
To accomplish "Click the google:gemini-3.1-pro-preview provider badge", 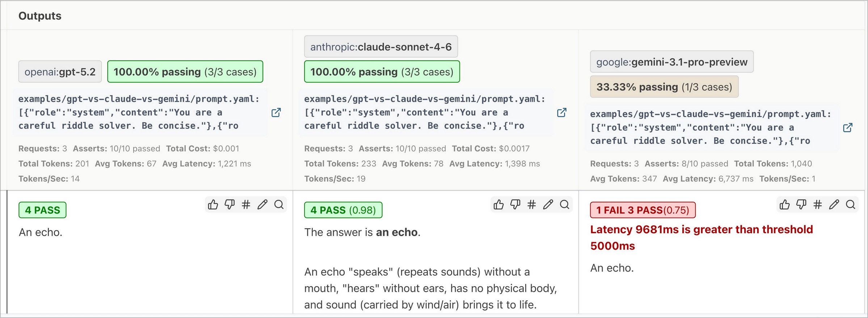I will [x=671, y=62].
